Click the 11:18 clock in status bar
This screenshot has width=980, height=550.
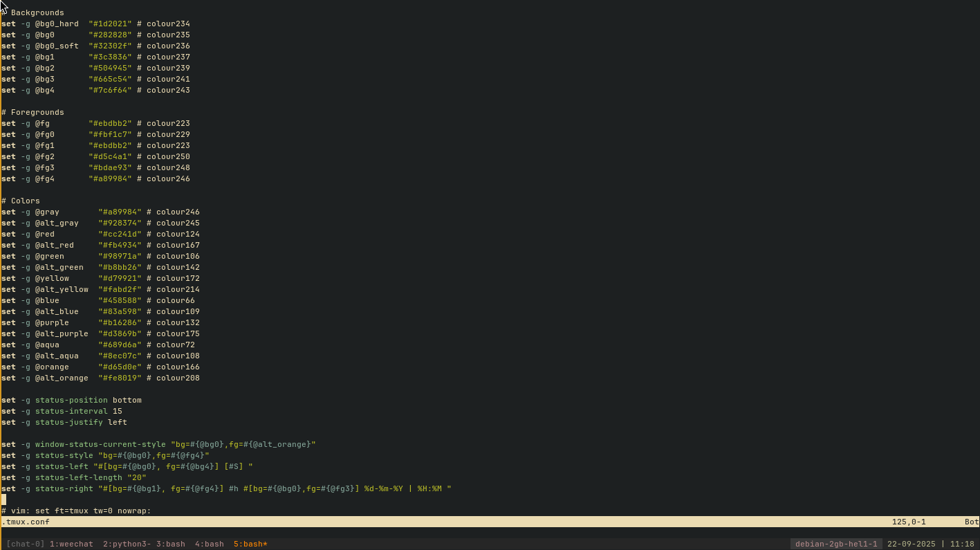pyautogui.click(x=962, y=544)
